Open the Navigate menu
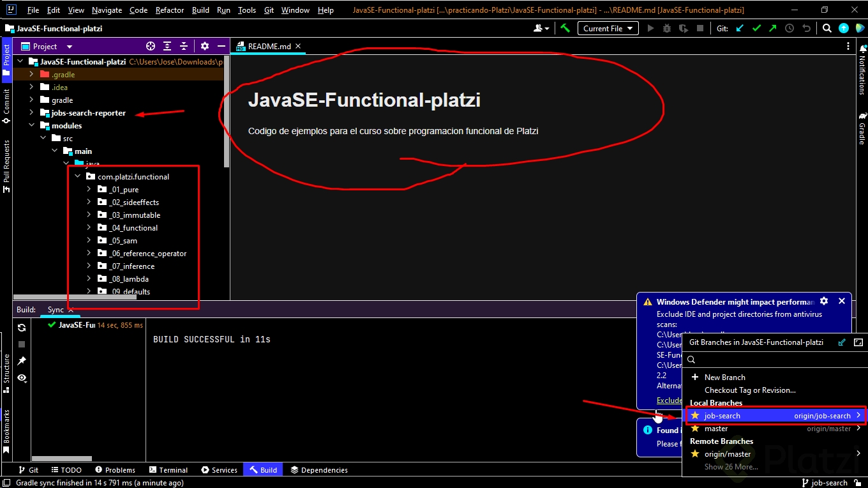Image resolution: width=868 pixels, height=488 pixels. pyautogui.click(x=107, y=10)
